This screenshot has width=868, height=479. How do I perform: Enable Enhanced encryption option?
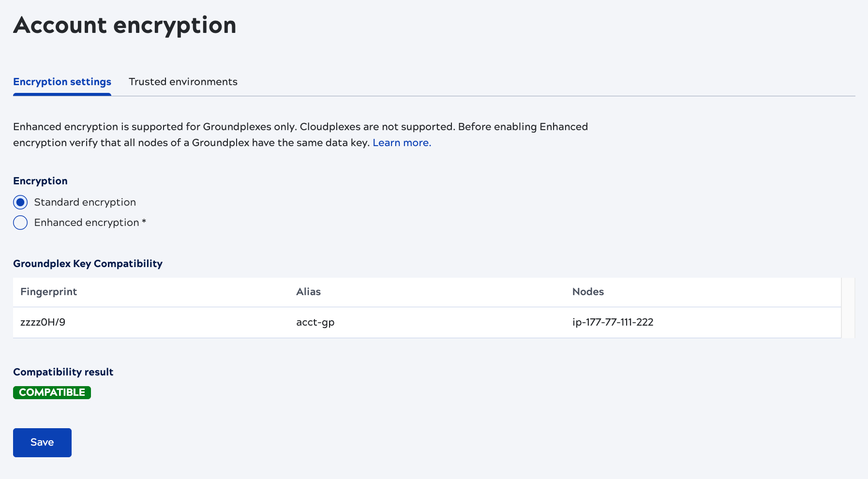click(20, 223)
